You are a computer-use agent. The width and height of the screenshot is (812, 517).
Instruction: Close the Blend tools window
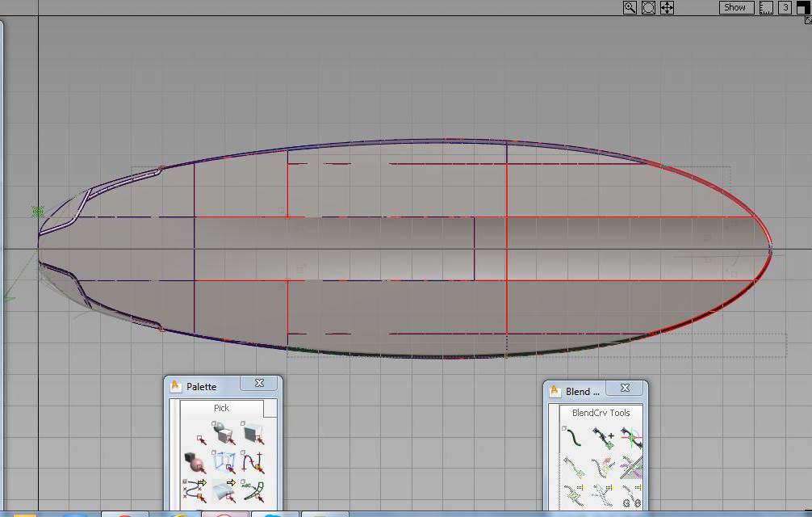[x=625, y=389]
